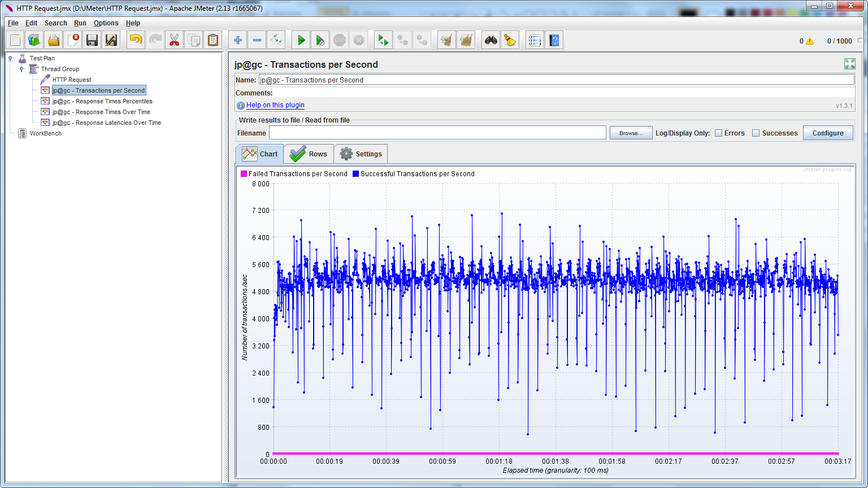Image resolution: width=868 pixels, height=488 pixels.
Task: Click into the Name input field
Action: (x=556, y=80)
